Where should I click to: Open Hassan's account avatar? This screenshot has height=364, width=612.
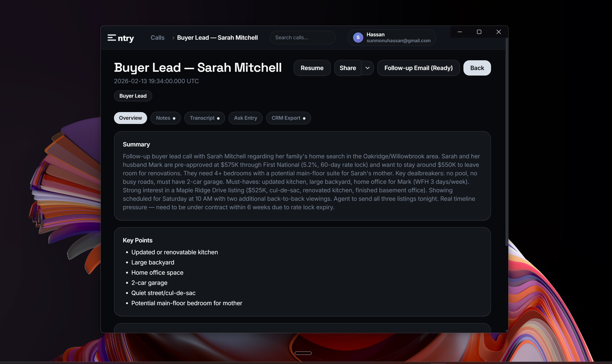[x=358, y=37]
